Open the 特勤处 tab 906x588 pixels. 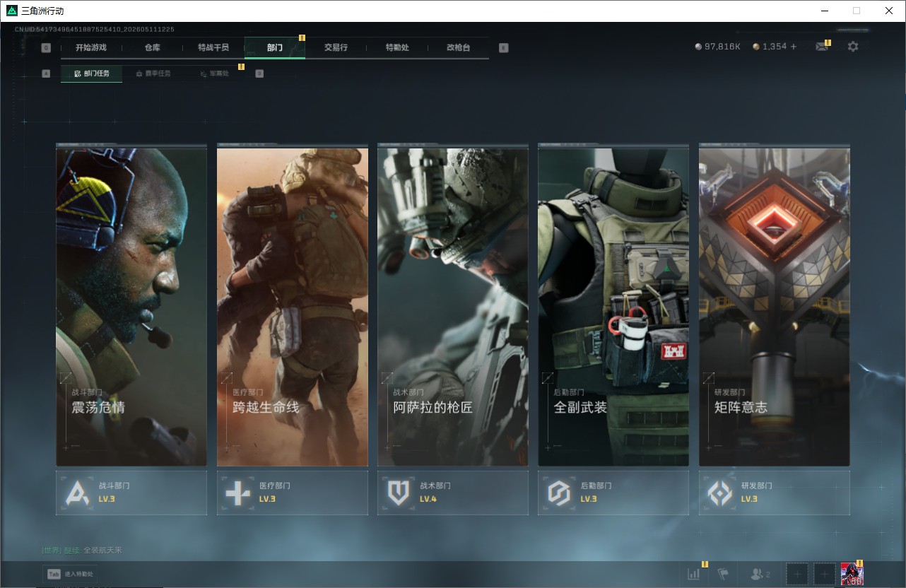pos(397,48)
